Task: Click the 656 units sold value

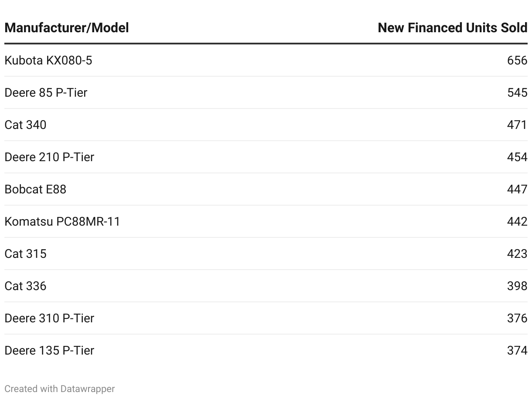Action: (x=517, y=60)
